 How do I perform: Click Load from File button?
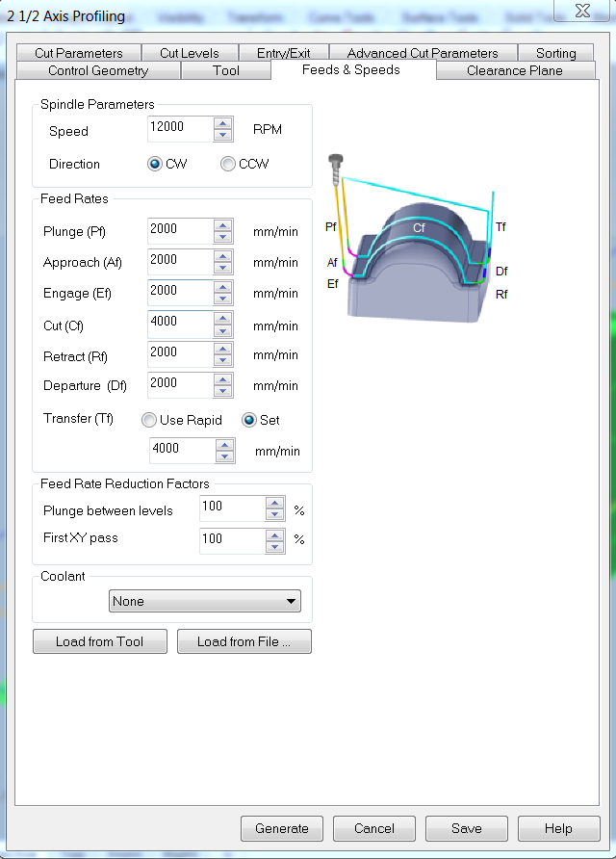pyautogui.click(x=244, y=641)
